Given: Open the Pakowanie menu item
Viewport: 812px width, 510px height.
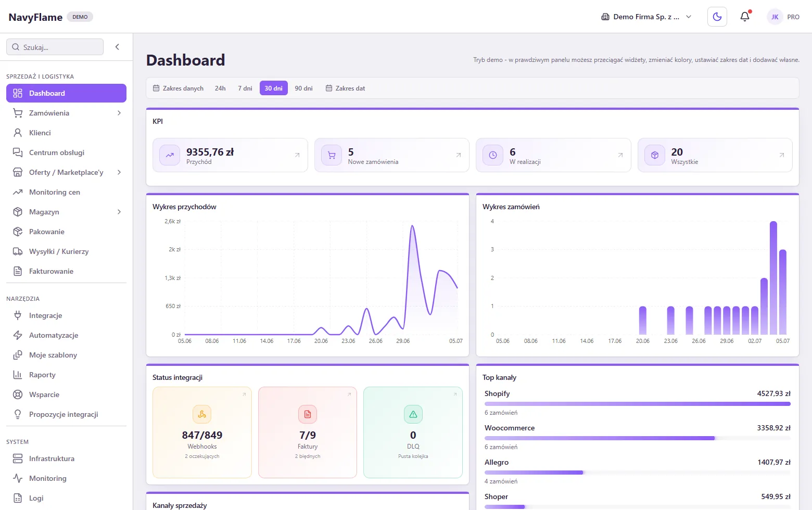Looking at the screenshot, I should click(x=66, y=232).
